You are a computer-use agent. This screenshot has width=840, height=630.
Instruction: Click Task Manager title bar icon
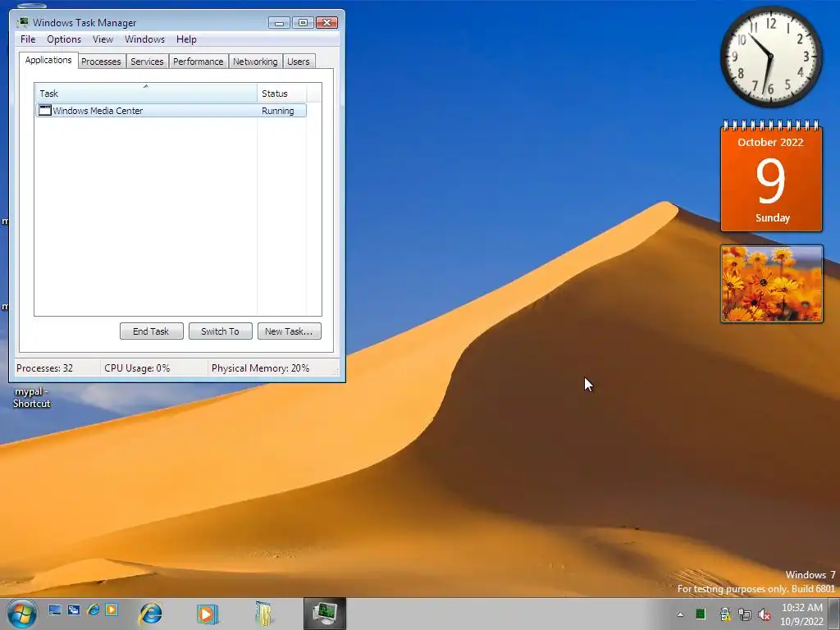coord(22,22)
